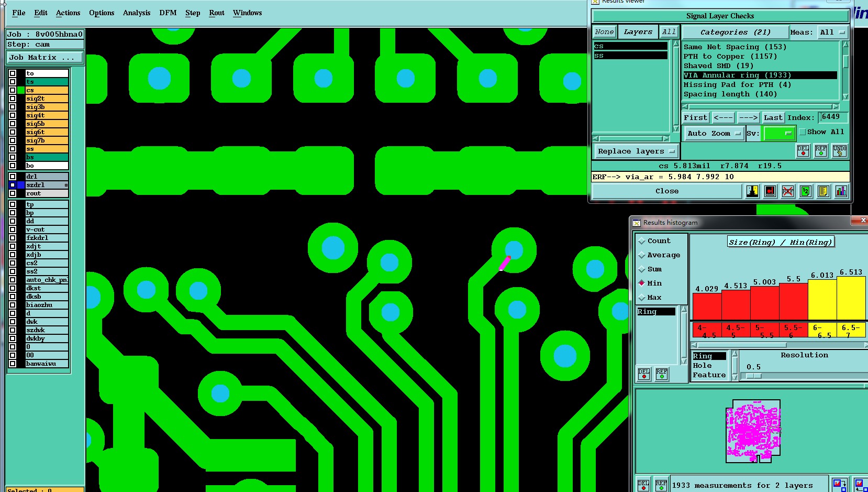Viewport: 868px width, 492px height.
Task: Open the yellow report notes icon
Action: click(x=824, y=191)
